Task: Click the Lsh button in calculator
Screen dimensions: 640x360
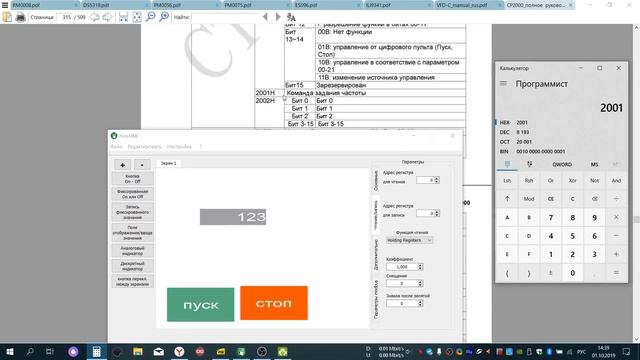Action: [507, 180]
